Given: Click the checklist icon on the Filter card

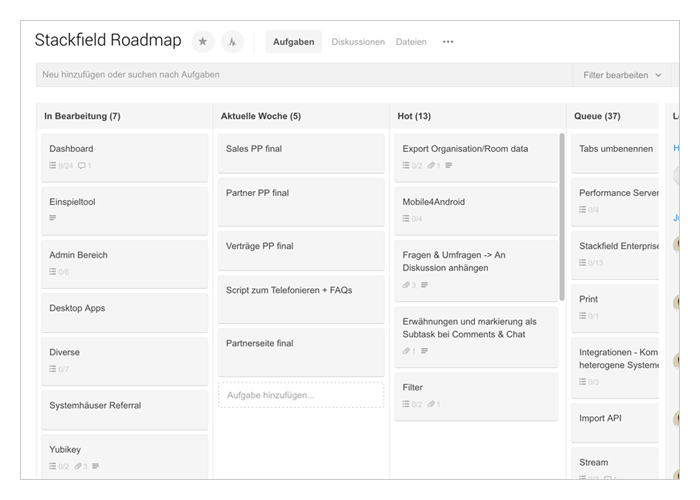Looking at the screenshot, I should point(406,404).
